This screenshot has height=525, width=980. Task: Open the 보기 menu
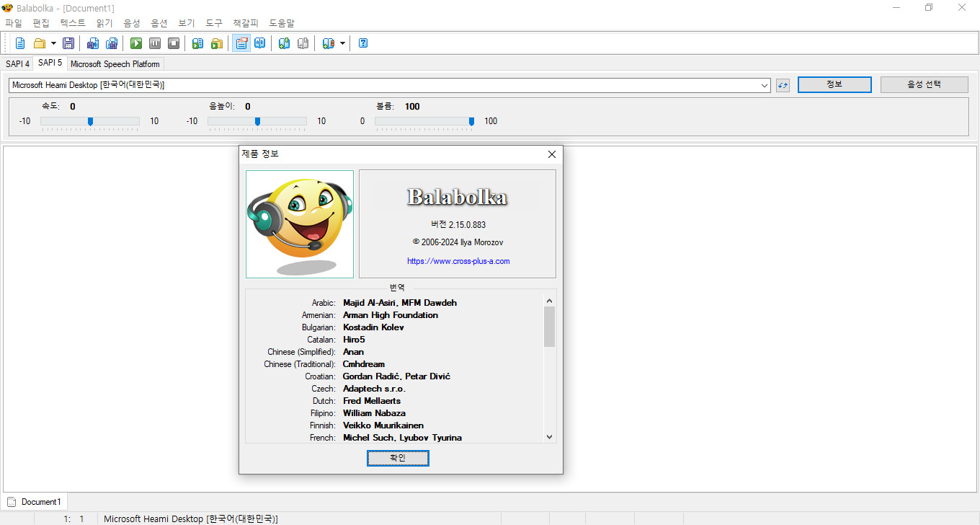(187, 23)
